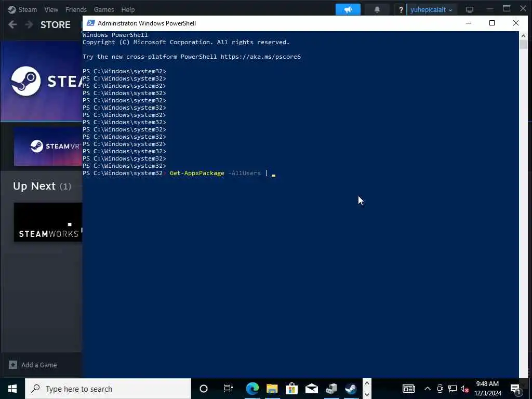Viewport: 532px width, 399px height.
Task: Open the Help menu in Steam
Action: 128,9
